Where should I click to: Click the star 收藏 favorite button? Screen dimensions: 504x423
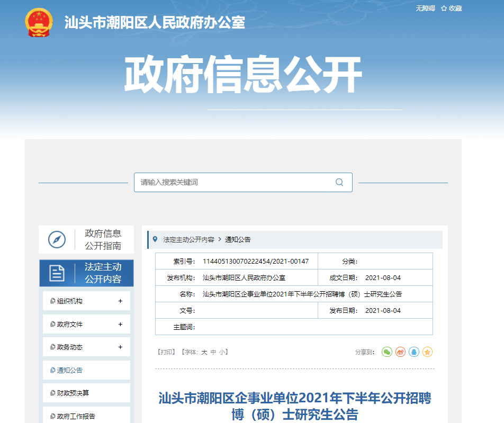pos(451,8)
